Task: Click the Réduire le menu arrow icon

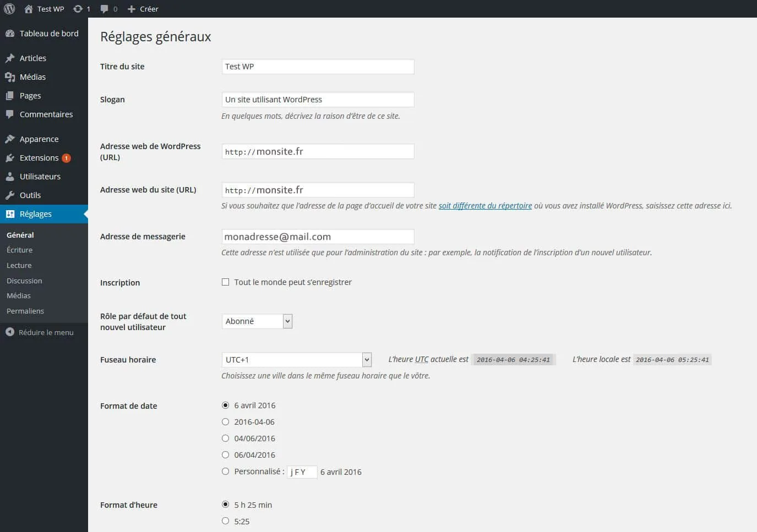Action: point(10,332)
